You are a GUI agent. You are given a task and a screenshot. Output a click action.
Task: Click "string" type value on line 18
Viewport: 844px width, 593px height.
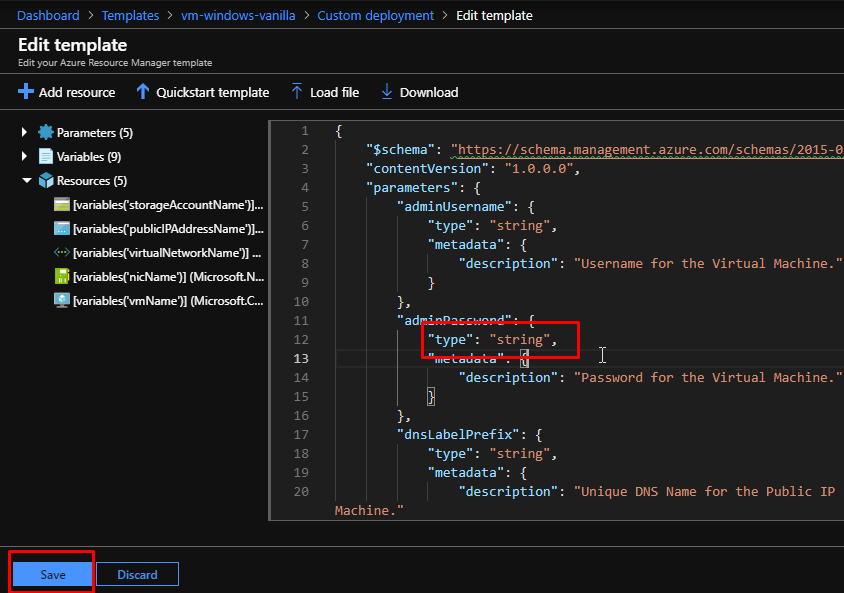point(519,454)
